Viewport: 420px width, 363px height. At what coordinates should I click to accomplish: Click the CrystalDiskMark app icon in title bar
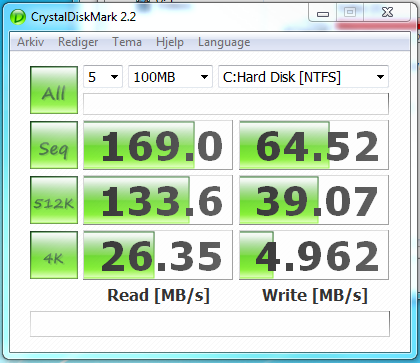pos(18,17)
